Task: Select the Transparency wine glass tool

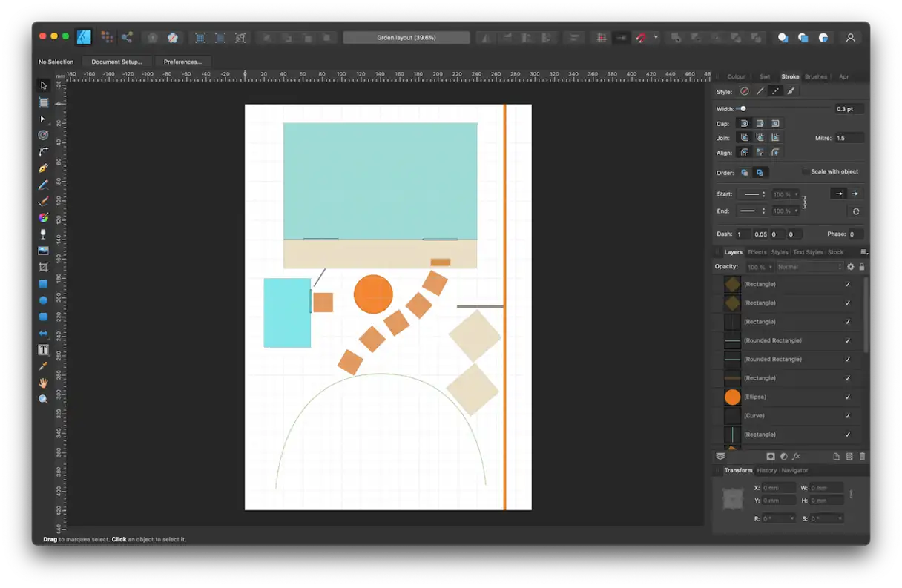Action: pyautogui.click(x=44, y=234)
